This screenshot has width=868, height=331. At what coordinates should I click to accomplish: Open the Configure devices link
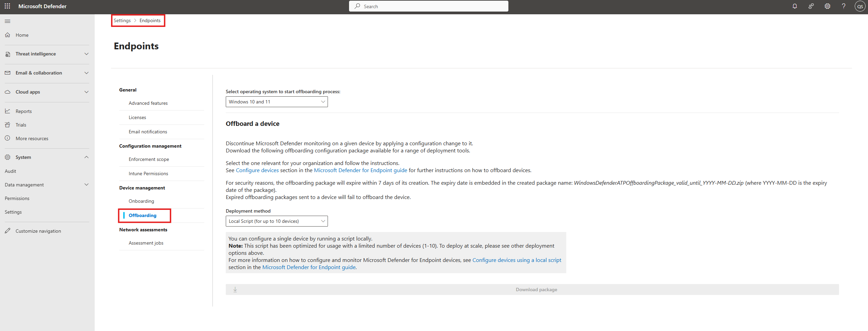click(x=257, y=170)
